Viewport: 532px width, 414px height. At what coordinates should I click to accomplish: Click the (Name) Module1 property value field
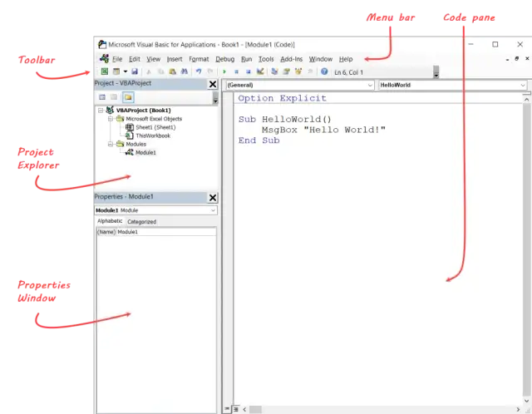pos(166,232)
